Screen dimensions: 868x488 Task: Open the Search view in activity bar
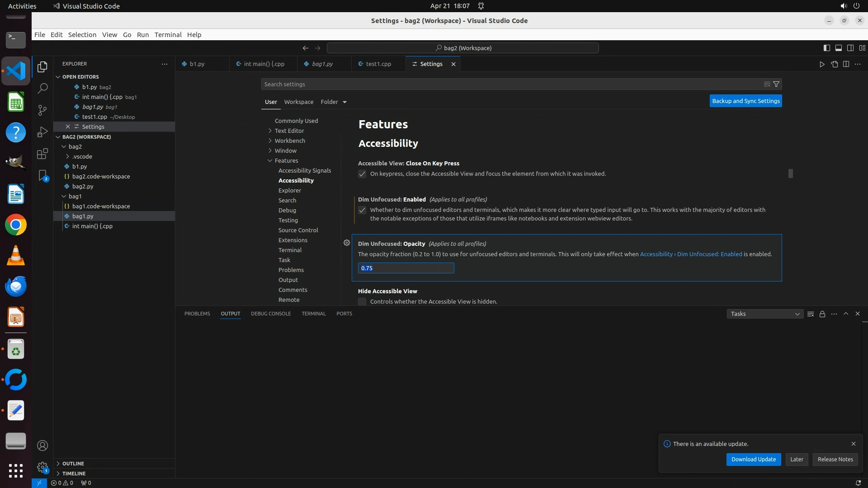pyautogui.click(x=42, y=89)
